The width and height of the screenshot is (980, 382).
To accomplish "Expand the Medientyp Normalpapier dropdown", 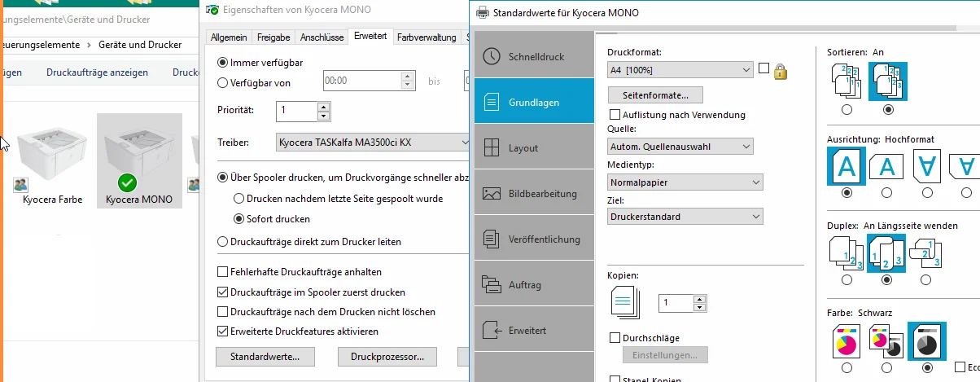I will pos(685,182).
